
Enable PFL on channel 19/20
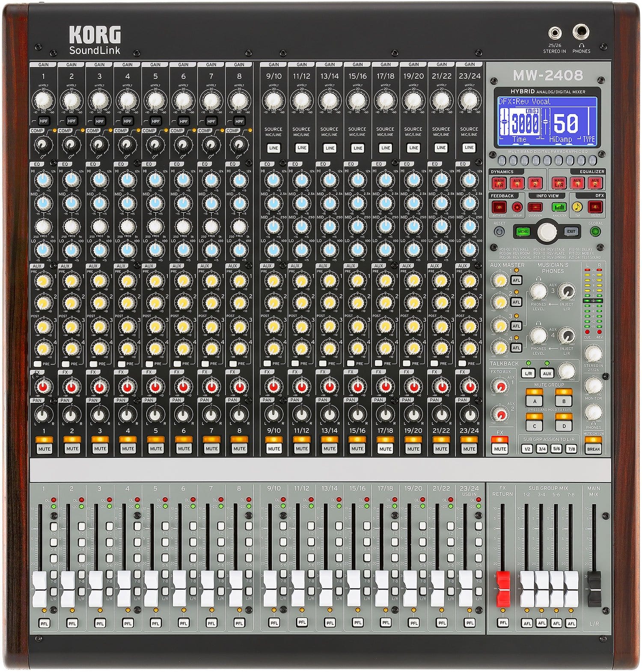414,624
